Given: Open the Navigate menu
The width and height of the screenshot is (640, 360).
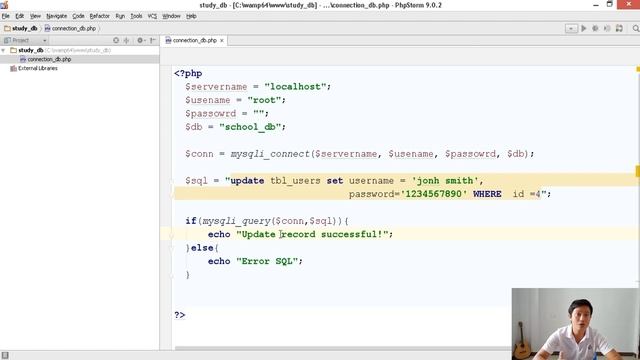Looking at the screenshot, I should (56, 16).
